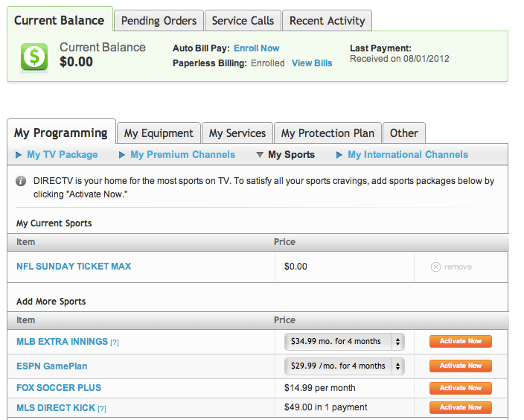Open the MLB Extra Innings [?] help icon

(x=115, y=343)
